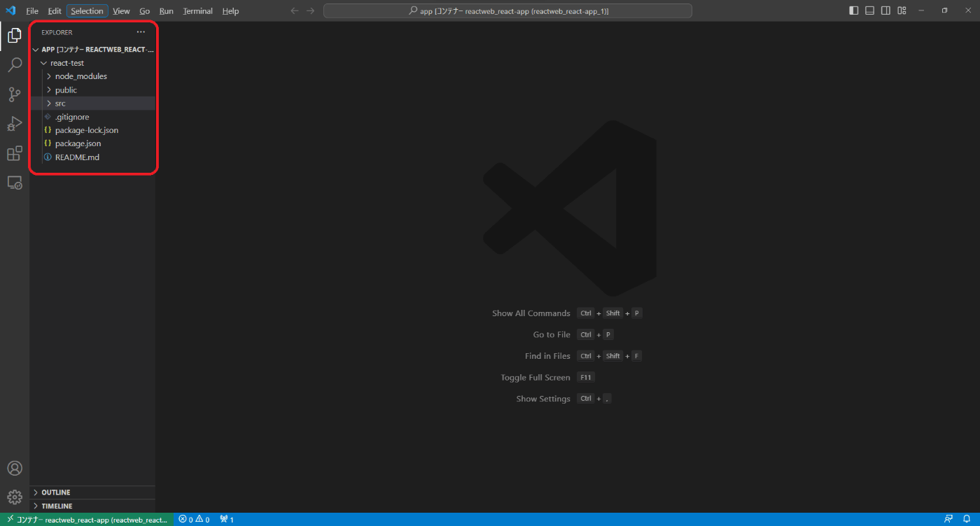Toggle the Primary Side Bar layout icon
Image resolution: width=980 pixels, height=526 pixels.
pos(853,10)
